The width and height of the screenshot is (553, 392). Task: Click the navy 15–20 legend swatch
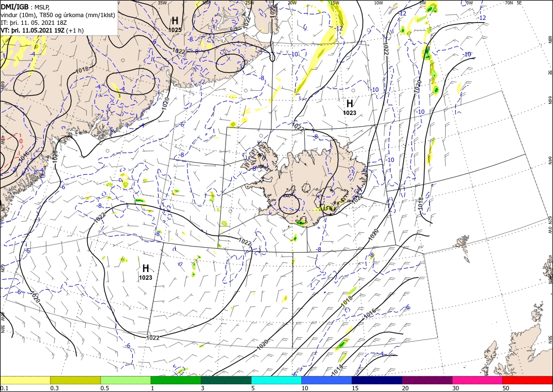(377, 380)
